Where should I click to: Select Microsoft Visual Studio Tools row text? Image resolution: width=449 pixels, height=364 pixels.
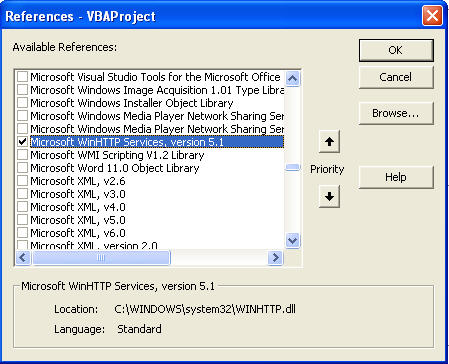155,77
